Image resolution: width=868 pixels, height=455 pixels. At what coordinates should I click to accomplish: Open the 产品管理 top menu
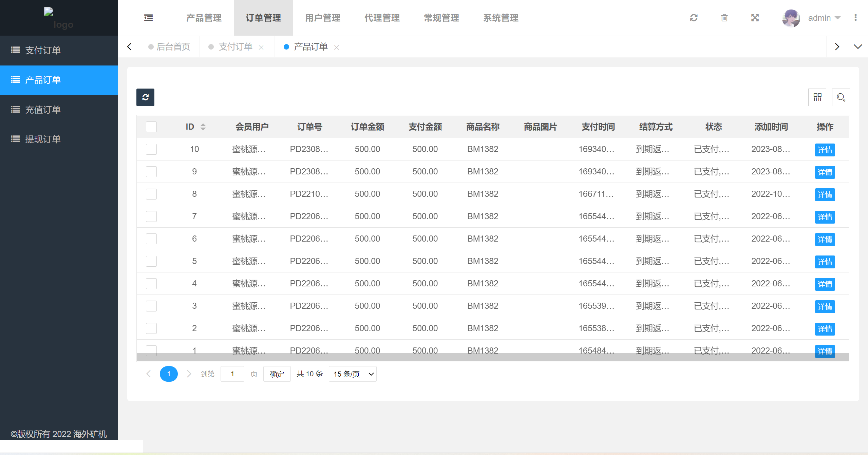click(x=204, y=18)
